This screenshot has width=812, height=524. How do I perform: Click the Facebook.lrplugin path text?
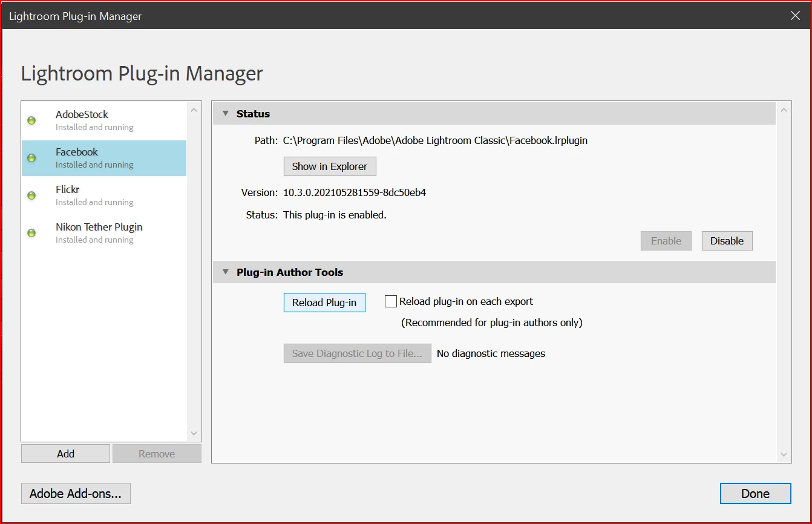pyautogui.click(x=435, y=140)
